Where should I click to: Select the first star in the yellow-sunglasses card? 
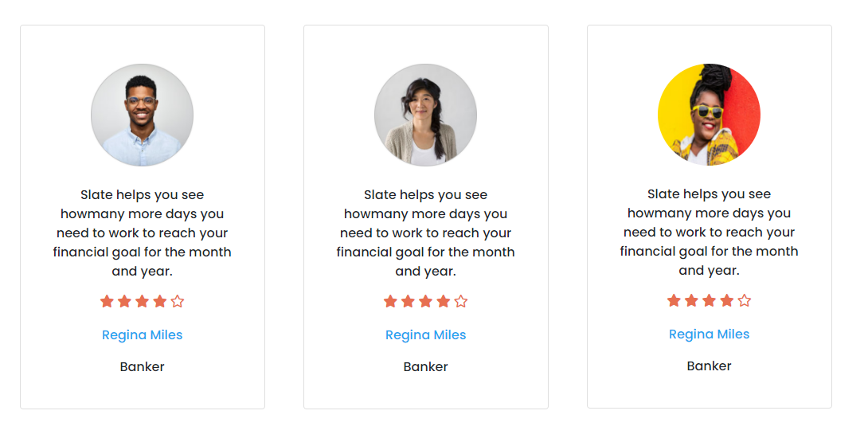coord(674,300)
